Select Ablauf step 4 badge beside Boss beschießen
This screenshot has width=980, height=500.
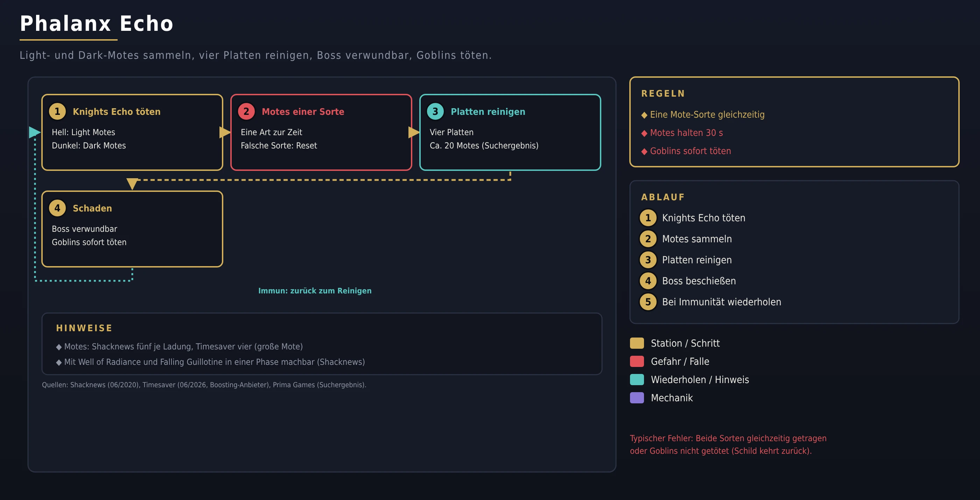pos(648,281)
